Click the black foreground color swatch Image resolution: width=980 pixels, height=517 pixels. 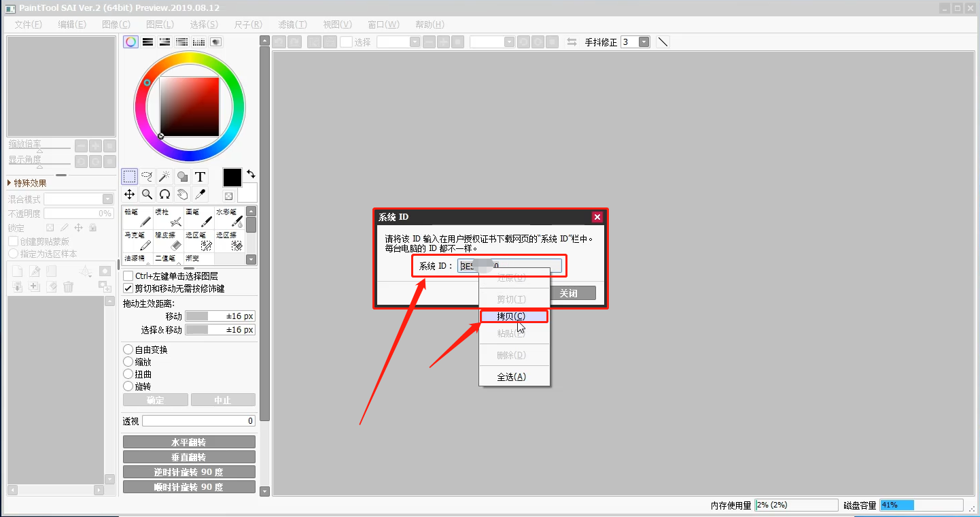[232, 178]
